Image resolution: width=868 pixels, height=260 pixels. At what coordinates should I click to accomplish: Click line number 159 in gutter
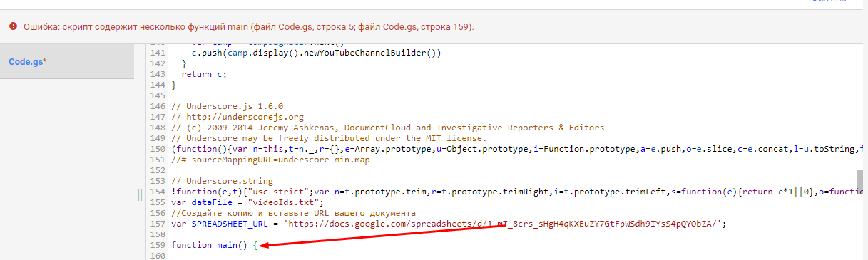click(158, 245)
